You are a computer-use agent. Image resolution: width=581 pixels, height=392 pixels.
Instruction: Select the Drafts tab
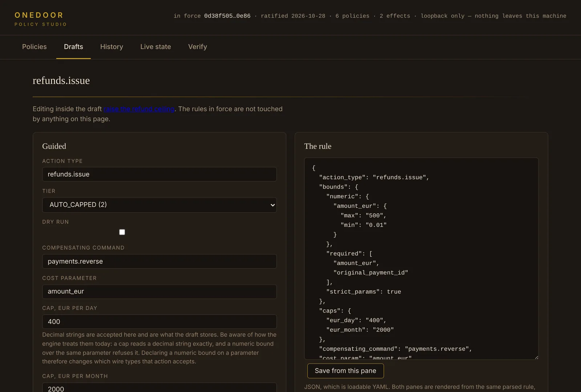73,47
